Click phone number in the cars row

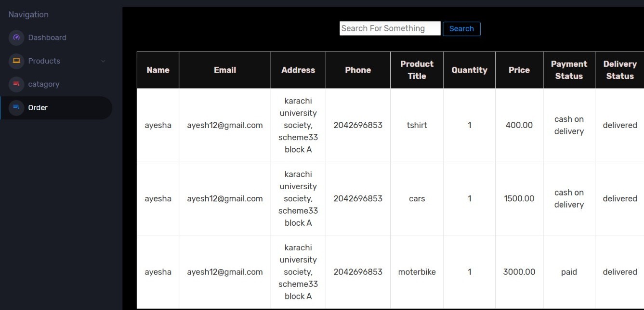point(358,198)
